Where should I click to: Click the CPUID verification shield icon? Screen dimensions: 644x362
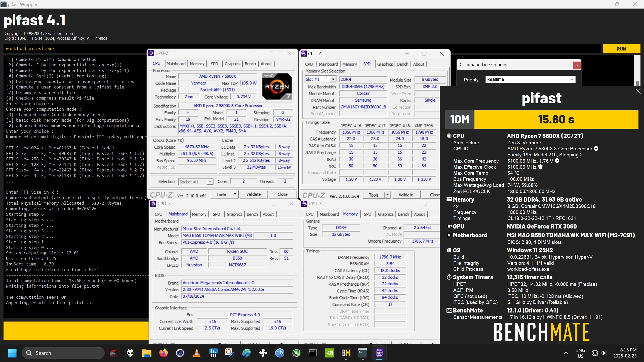click(x=596, y=149)
